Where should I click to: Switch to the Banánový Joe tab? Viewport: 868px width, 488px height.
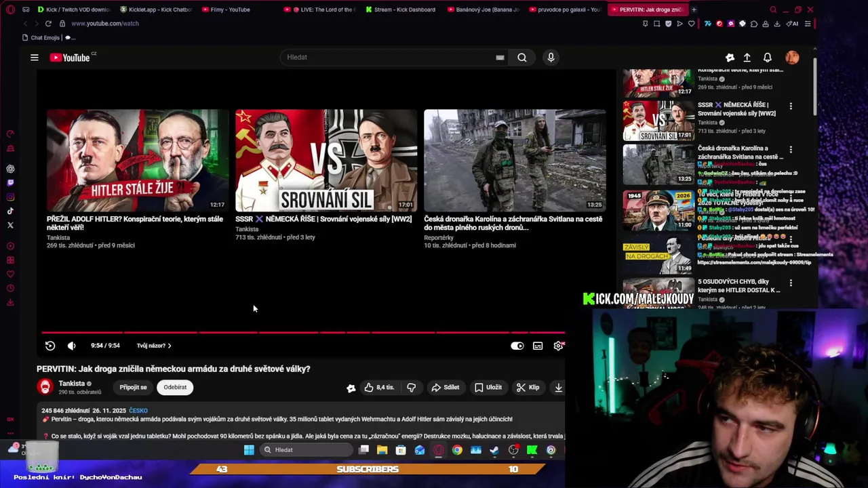[x=483, y=9]
